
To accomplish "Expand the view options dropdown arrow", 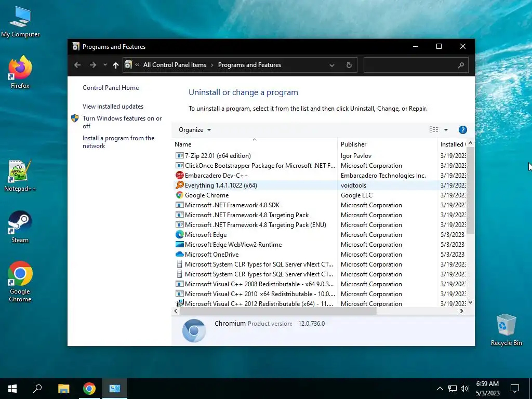I will click(446, 129).
